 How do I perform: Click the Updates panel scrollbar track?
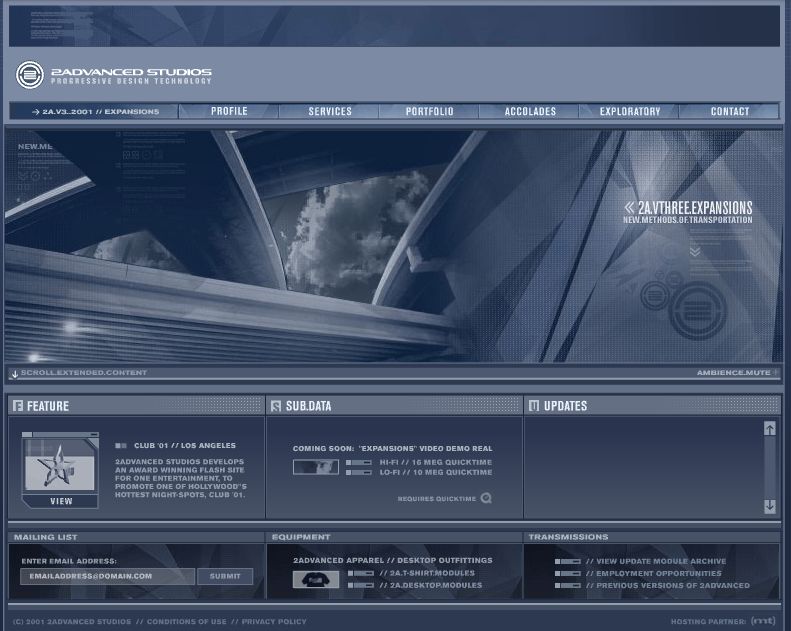click(769, 467)
